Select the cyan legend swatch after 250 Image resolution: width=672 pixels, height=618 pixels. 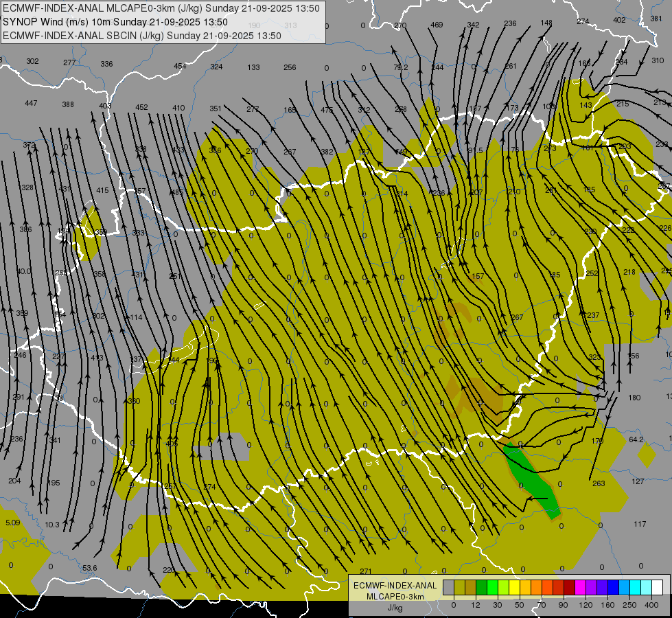pyautogui.click(x=635, y=587)
